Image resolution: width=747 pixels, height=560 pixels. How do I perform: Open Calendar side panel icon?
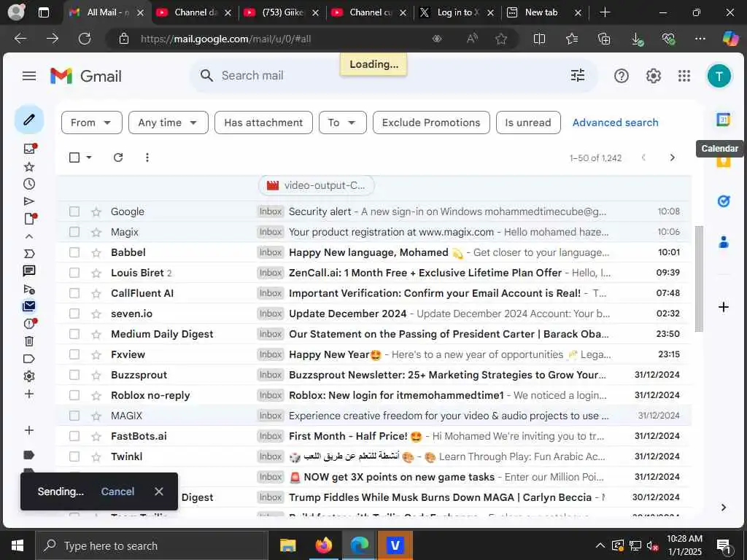pyautogui.click(x=723, y=120)
